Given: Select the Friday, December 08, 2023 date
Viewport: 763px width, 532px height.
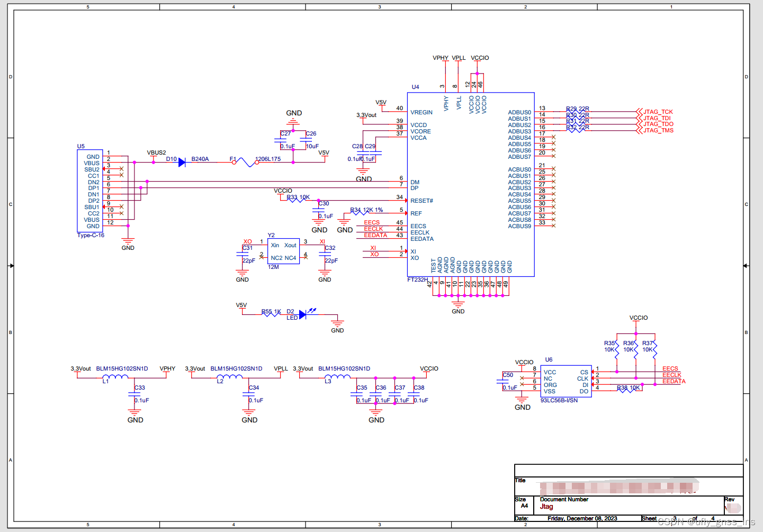Looking at the screenshot, I should [582, 519].
